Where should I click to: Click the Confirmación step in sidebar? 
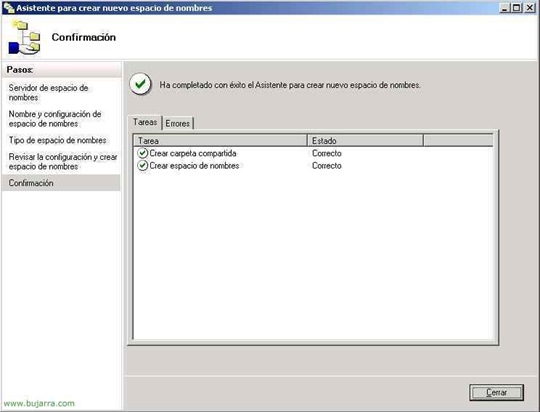coord(61,183)
